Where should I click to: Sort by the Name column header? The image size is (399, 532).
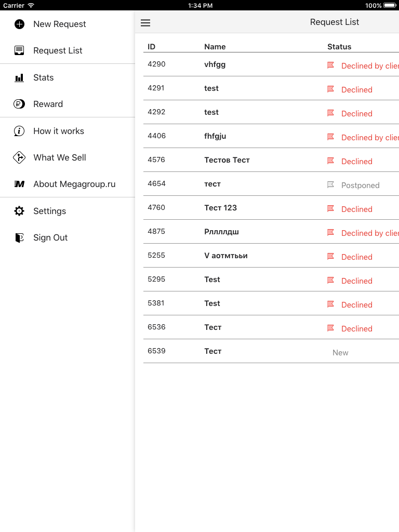pos(215,47)
